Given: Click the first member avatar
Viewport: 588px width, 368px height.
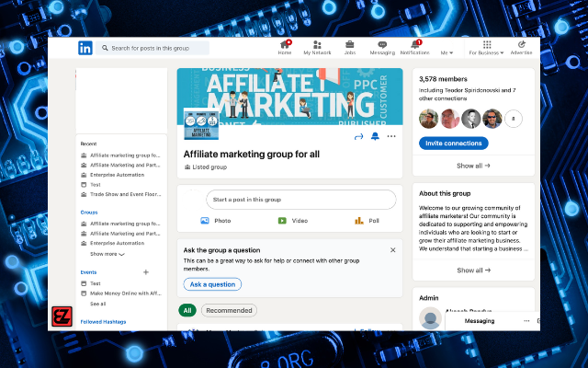Looking at the screenshot, I should point(428,119).
